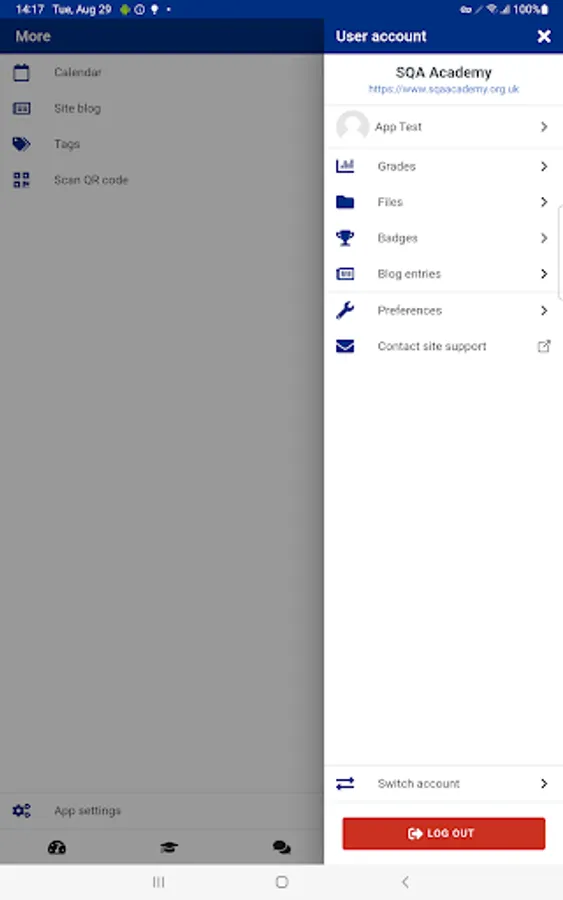563x900 pixels.
Task: Tap the Android back navigation button
Action: (405, 882)
